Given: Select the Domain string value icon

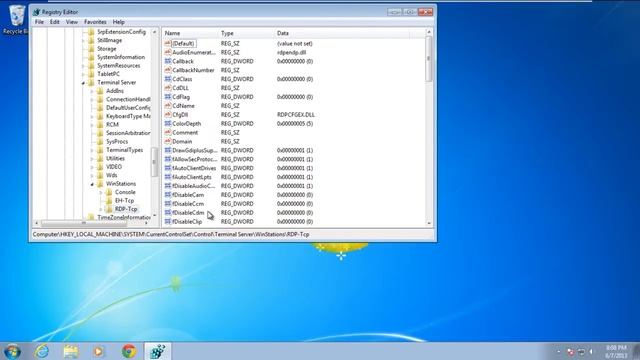Looking at the screenshot, I should pyautogui.click(x=167, y=141).
